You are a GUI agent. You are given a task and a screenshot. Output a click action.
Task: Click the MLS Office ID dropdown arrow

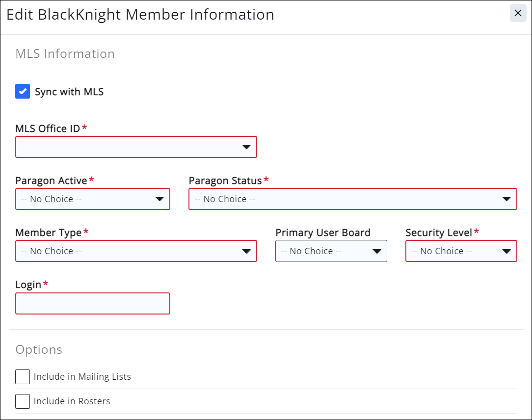coord(246,147)
